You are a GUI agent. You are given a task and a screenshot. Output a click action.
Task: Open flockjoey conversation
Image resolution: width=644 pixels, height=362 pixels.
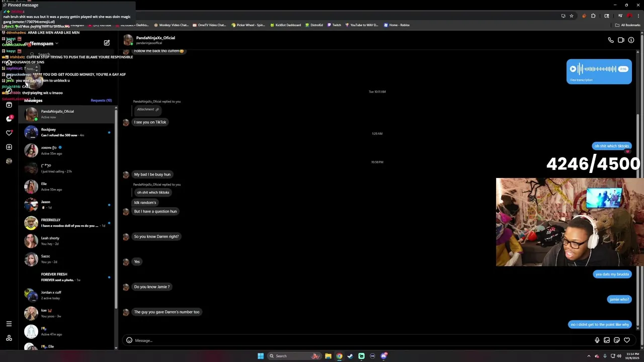(x=67, y=132)
